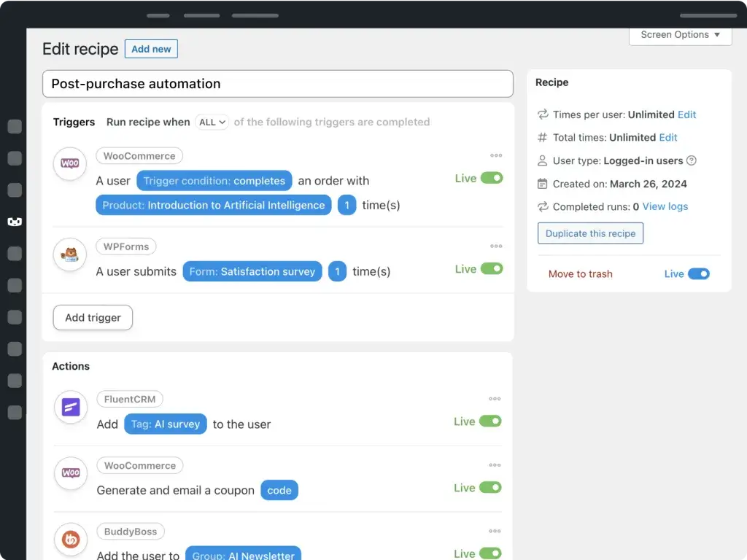Open the Uncanny Automator robot sidebar icon

click(x=15, y=222)
